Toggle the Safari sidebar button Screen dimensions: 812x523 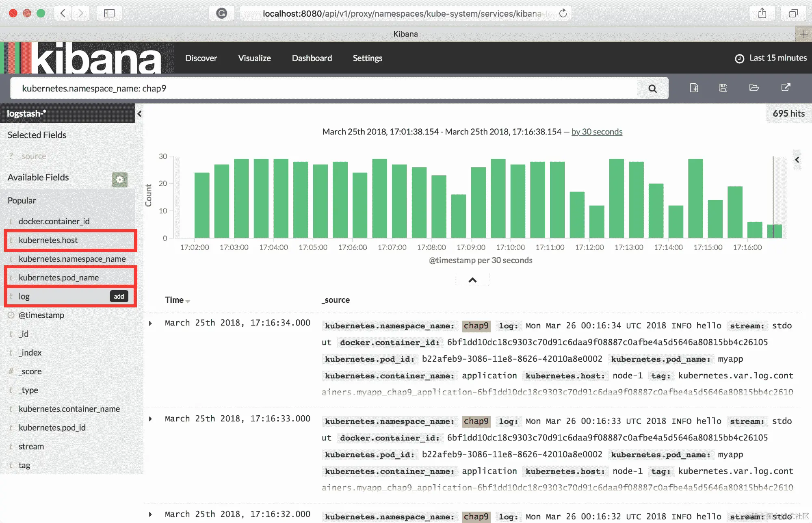[109, 13]
